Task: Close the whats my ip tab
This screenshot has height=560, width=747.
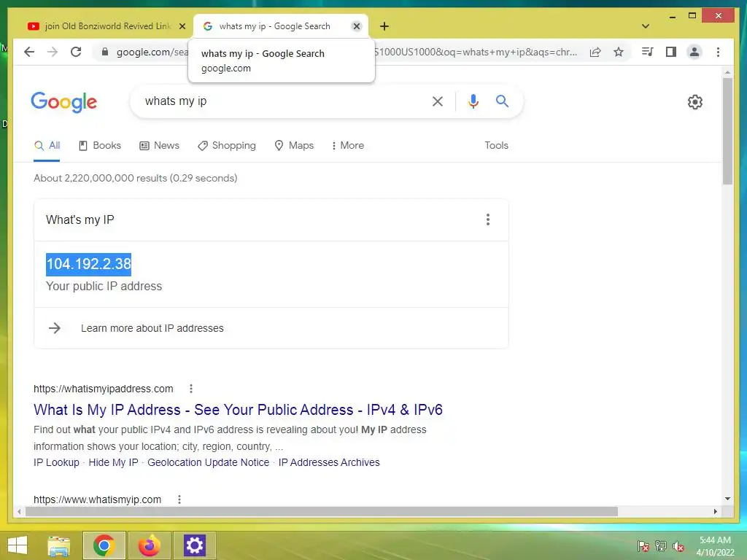Action: click(x=356, y=26)
